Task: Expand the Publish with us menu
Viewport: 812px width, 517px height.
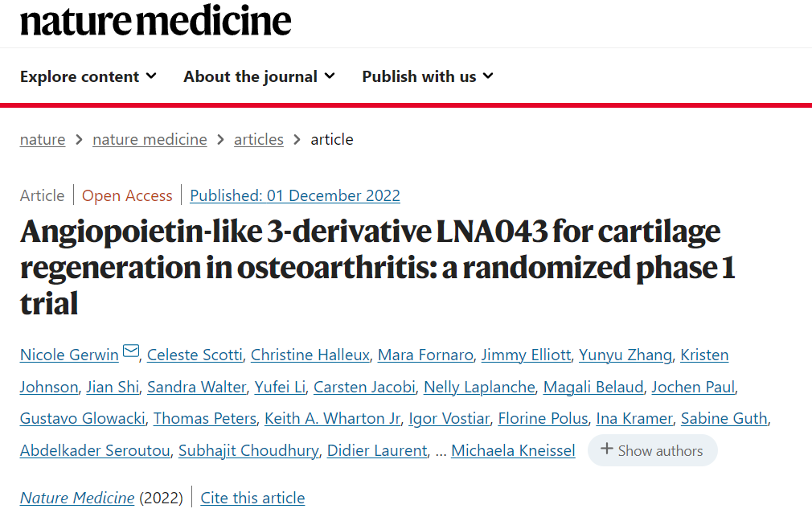Action: [x=428, y=76]
